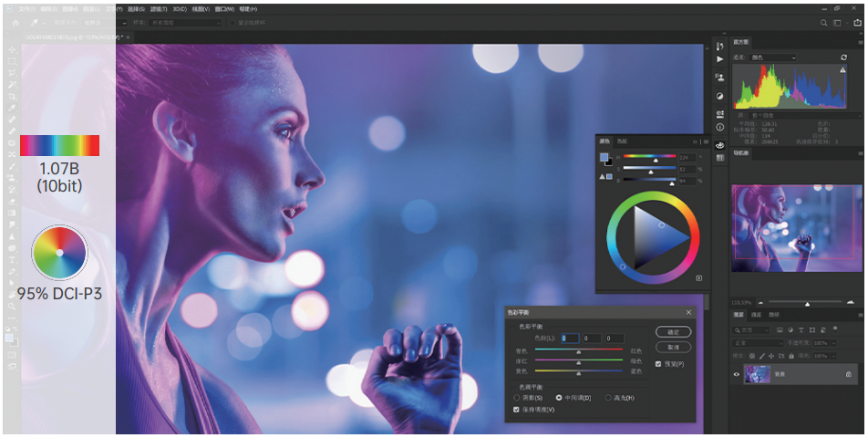Open the Swatches grid icon in dock
The height and width of the screenshot is (438, 868).
pos(719,158)
